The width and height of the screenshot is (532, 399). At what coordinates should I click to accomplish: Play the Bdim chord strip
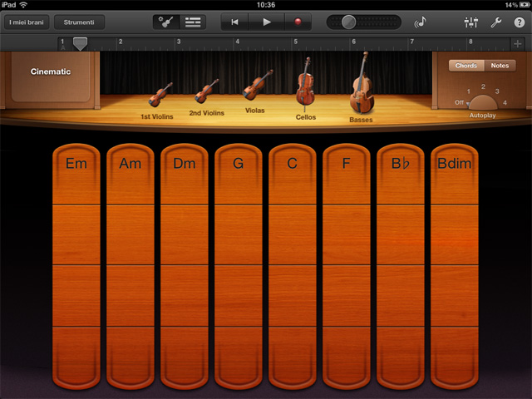pos(455,266)
